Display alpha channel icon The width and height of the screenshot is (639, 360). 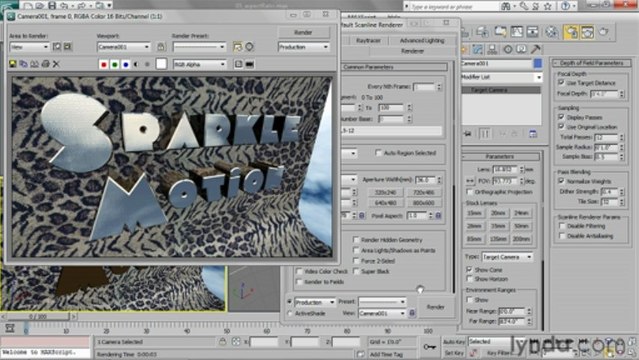click(x=136, y=64)
